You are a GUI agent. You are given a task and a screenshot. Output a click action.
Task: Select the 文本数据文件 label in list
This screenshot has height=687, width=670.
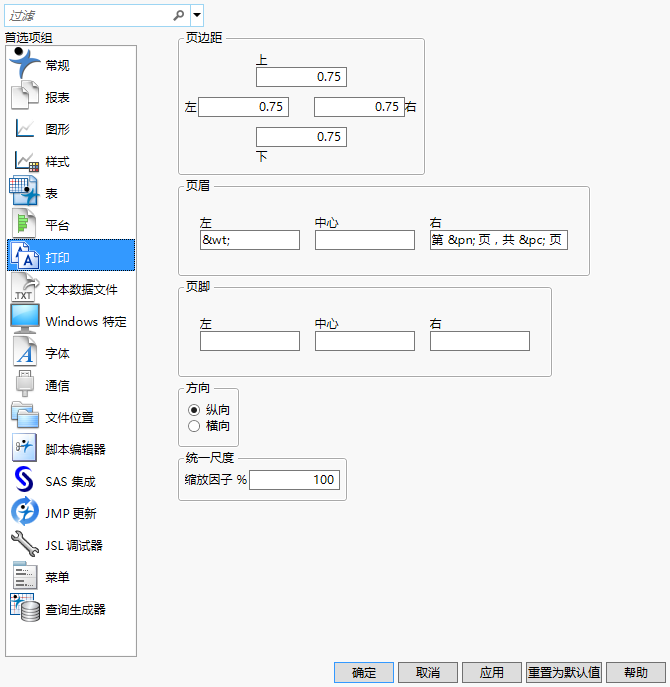pos(82,290)
